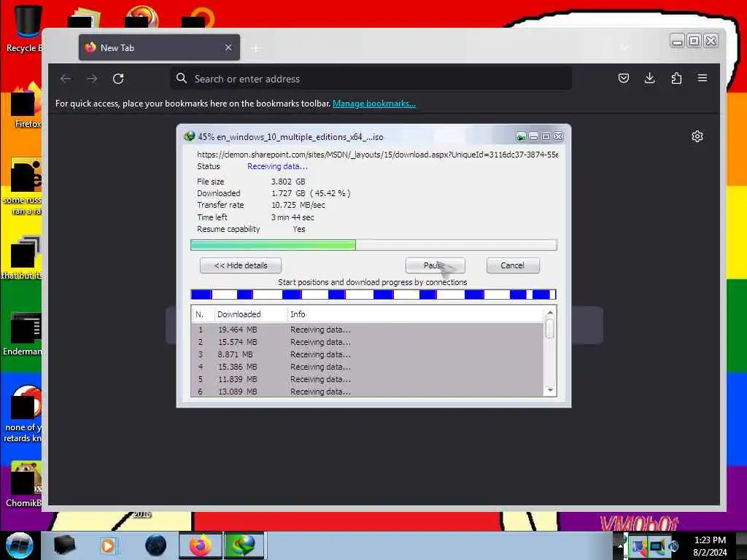The height and width of the screenshot is (560, 747).
Task: Select the New Tab browser tab
Action: click(x=159, y=47)
